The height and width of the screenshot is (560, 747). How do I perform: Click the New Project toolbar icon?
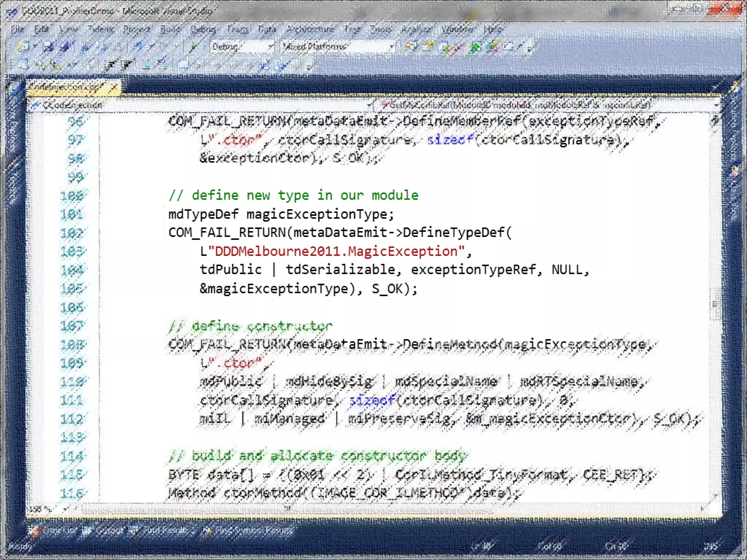pos(23,47)
